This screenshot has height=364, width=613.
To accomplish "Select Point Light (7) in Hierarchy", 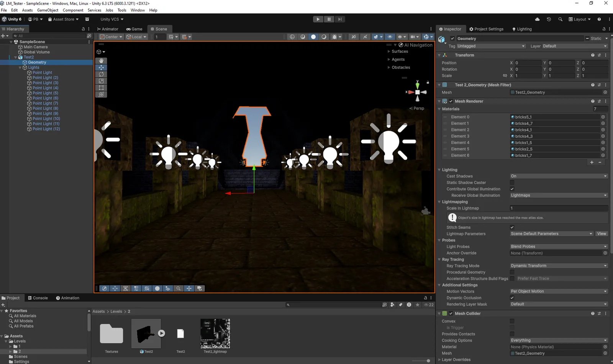I will coord(45,103).
